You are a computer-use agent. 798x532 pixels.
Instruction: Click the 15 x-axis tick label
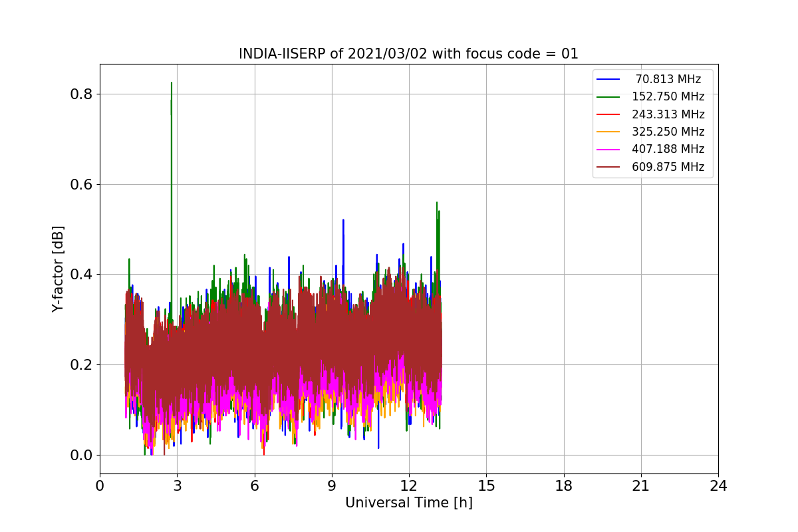[486, 486]
